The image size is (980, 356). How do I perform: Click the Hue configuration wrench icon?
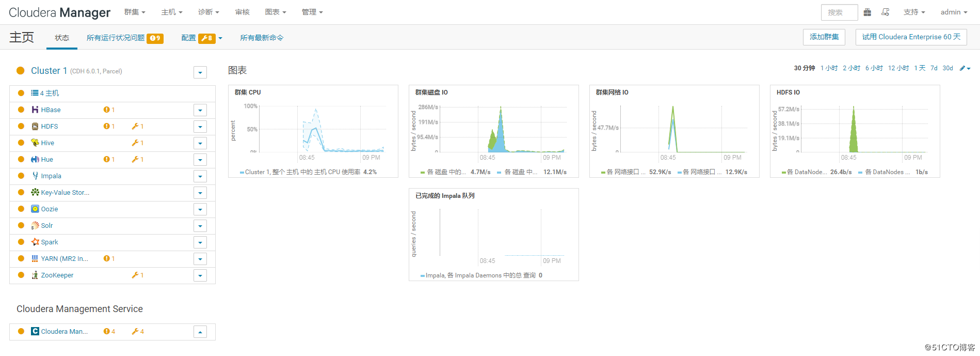tap(138, 159)
